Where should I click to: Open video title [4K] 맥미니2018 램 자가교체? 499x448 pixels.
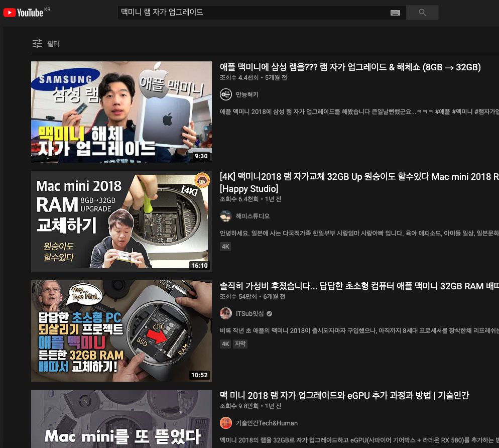pos(359,182)
